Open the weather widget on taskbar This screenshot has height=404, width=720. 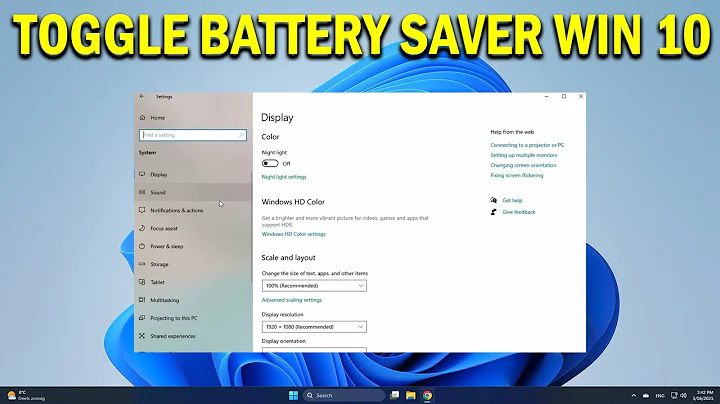pos(27,395)
